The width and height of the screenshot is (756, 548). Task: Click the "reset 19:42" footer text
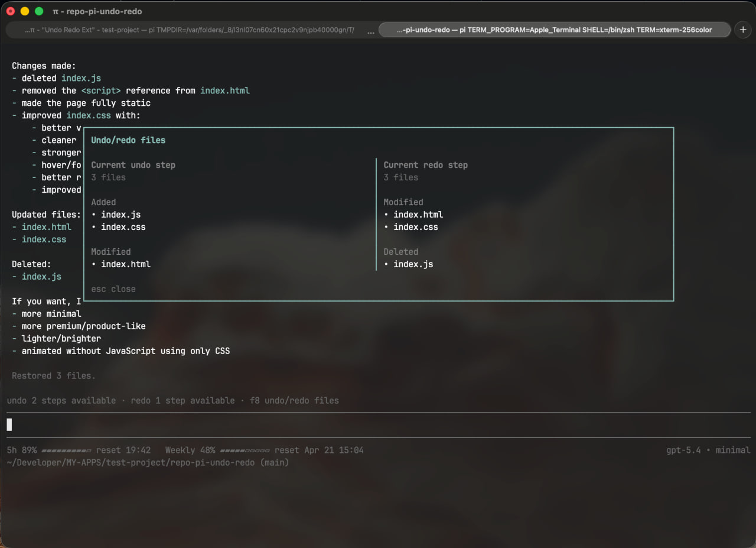point(123,450)
